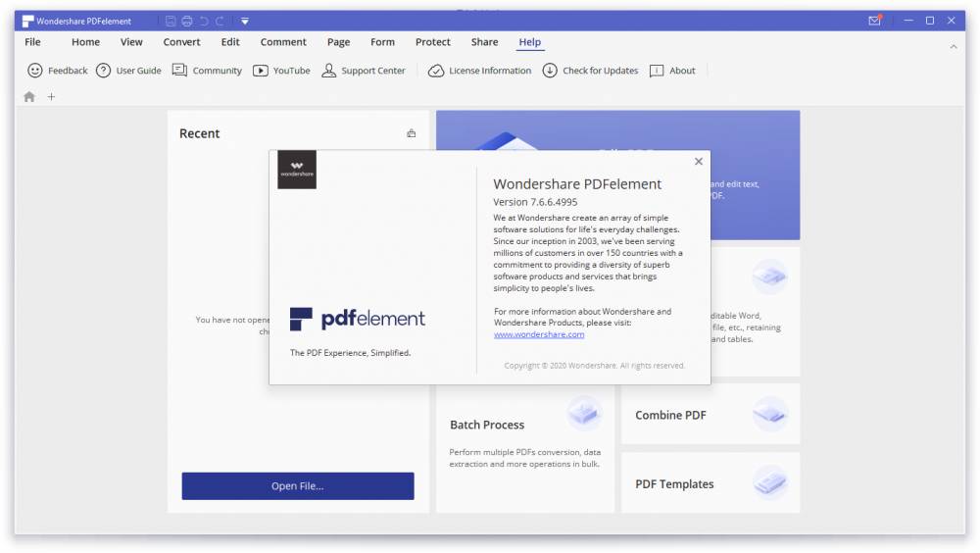The image size is (980, 553).
Task: Open the User Guide help icon
Action: coord(103,71)
